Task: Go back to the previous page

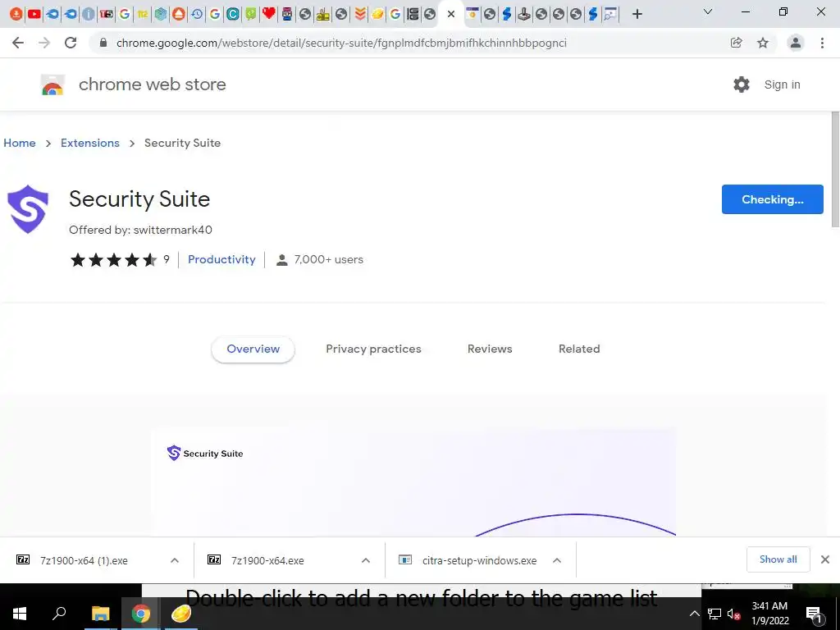Action: pyautogui.click(x=18, y=43)
